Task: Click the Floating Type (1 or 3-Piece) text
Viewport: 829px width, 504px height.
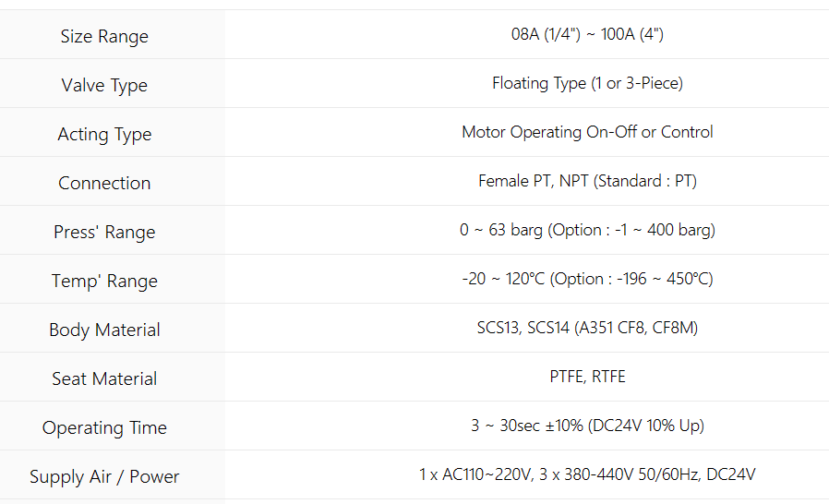Action: click(587, 84)
